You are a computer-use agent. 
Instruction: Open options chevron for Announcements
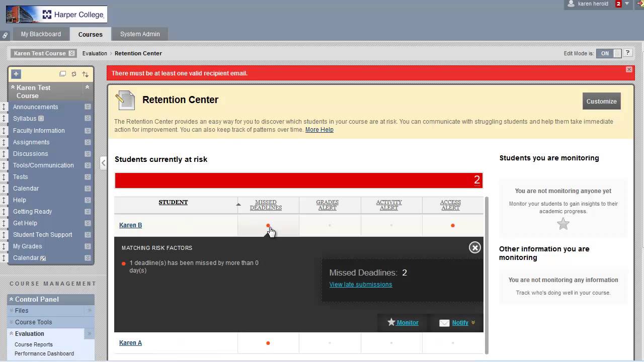[x=88, y=107]
